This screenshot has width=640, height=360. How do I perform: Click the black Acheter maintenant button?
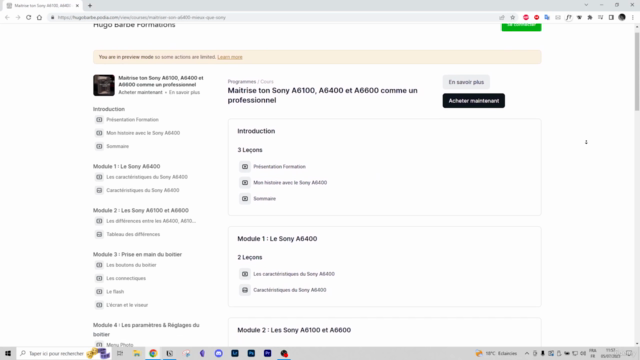[473, 101]
